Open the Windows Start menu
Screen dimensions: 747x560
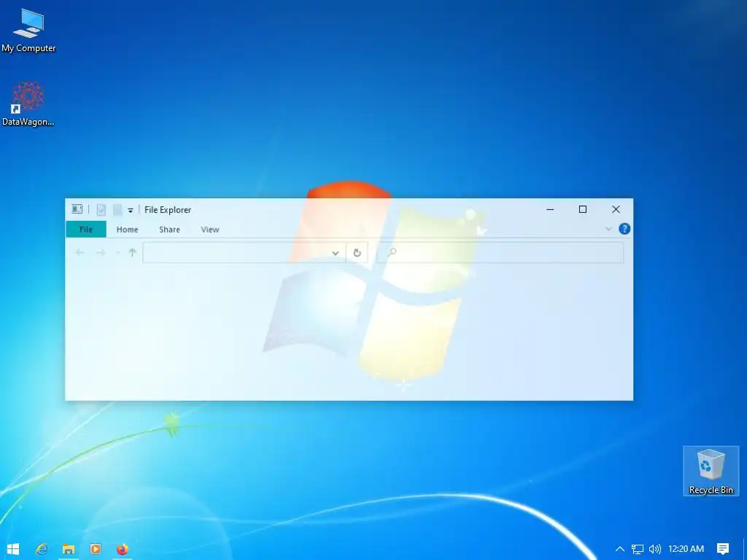tap(13, 549)
